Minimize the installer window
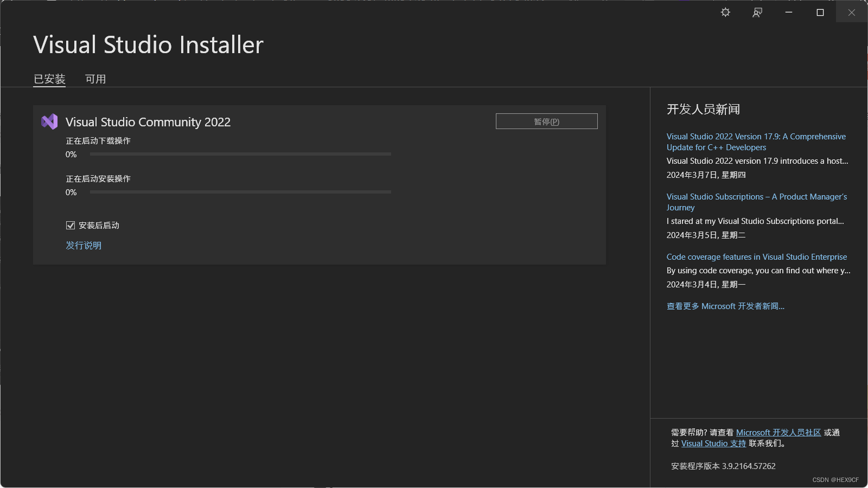 coord(789,12)
